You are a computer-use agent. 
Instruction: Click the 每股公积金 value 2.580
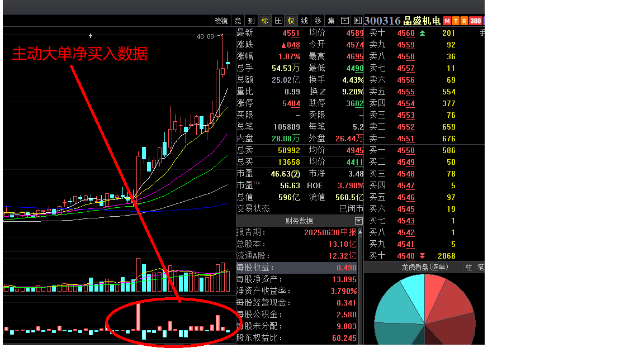[x=347, y=315]
